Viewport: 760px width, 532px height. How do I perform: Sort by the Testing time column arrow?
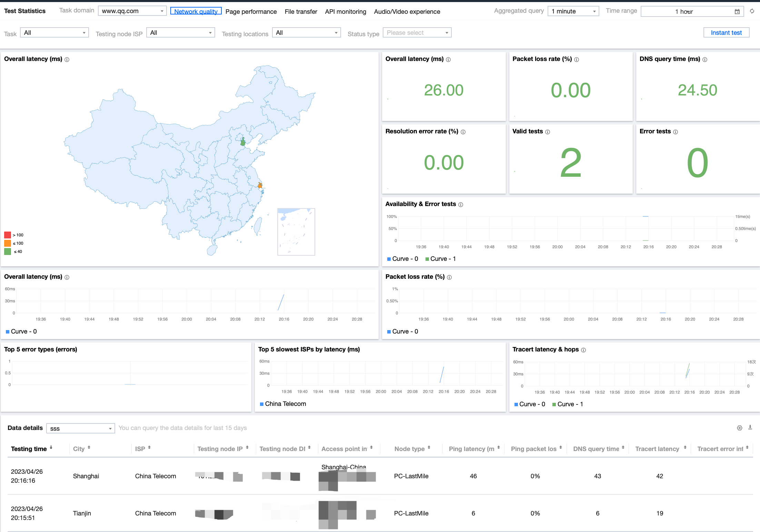[x=51, y=448]
